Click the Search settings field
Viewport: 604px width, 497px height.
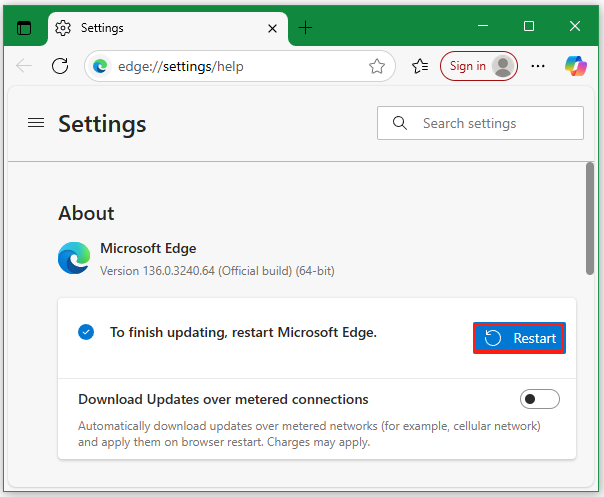coord(480,123)
